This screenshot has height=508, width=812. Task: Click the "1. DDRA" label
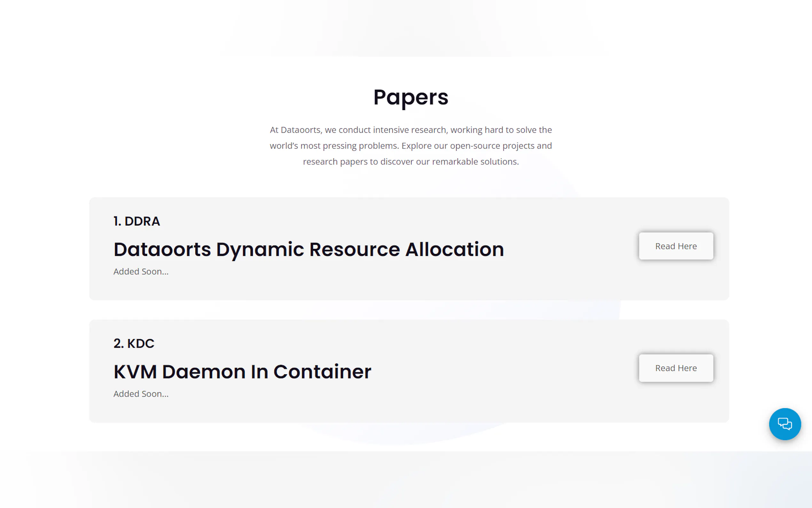click(x=137, y=221)
